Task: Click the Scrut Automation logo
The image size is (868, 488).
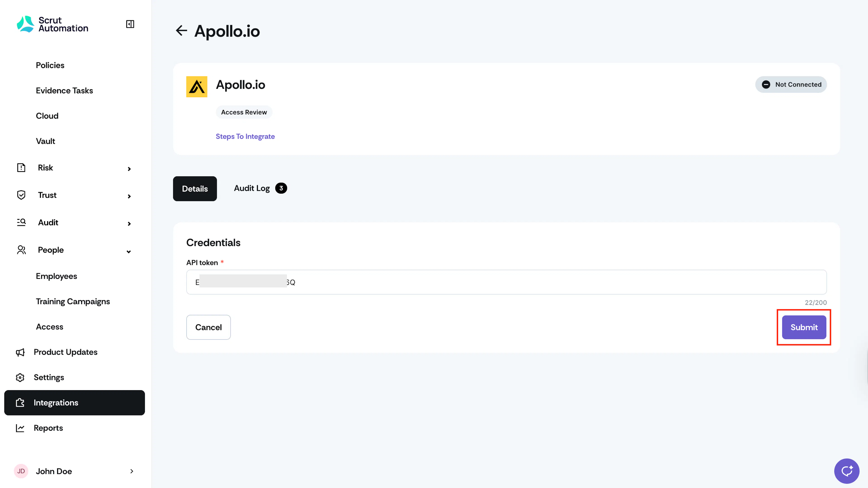Action: click(53, 24)
